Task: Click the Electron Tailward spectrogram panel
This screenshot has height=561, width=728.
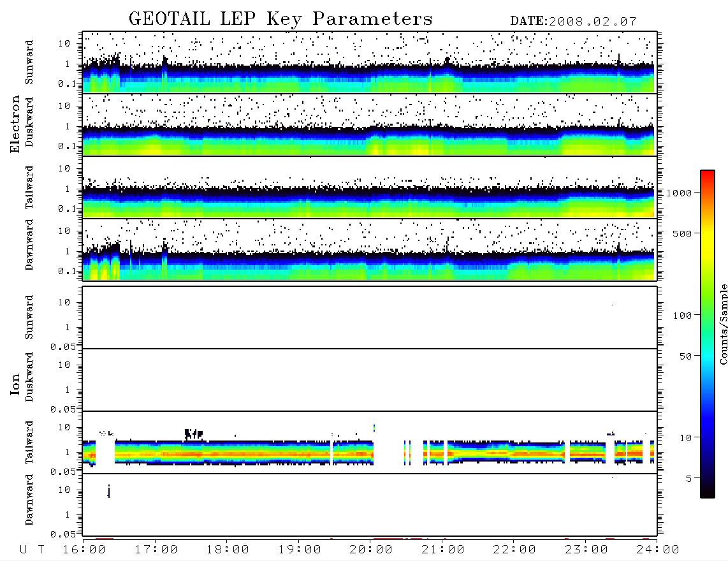Action: [x=370, y=187]
